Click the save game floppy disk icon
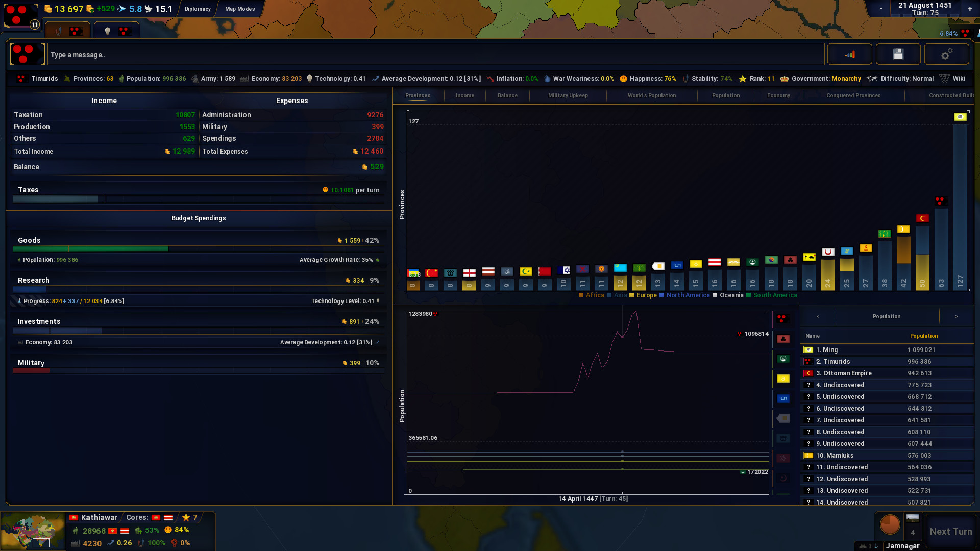The image size is (980, 551). click(898, 54)
